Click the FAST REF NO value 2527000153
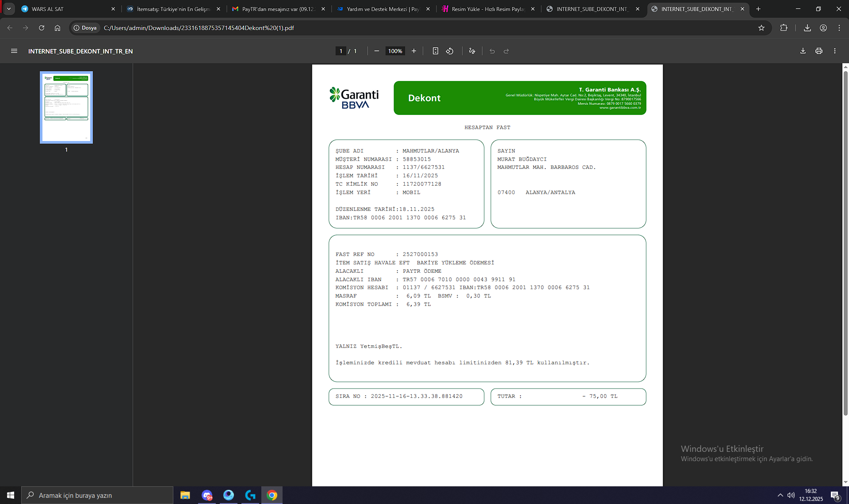The width and height of the screenshot is (849, 504). coord(420,254)
